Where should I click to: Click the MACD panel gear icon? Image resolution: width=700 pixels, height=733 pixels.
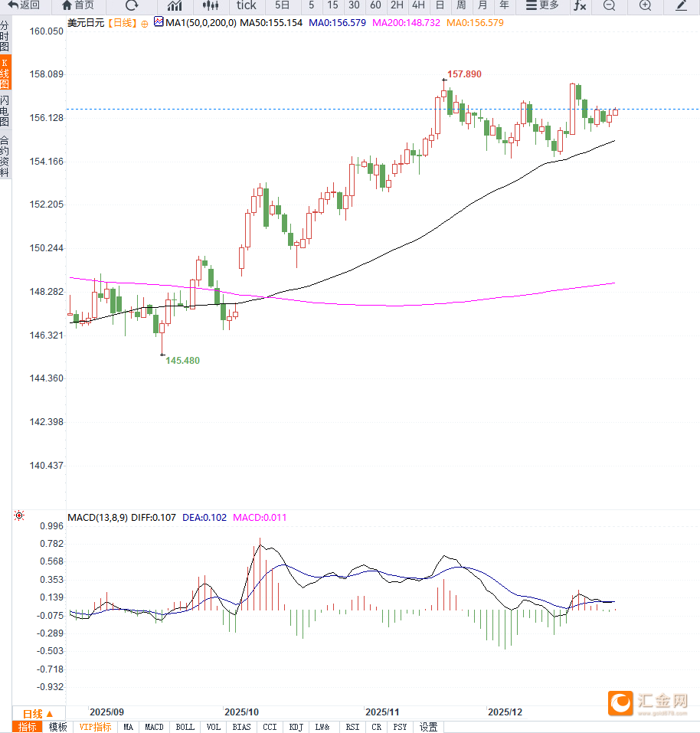[19, 515]
